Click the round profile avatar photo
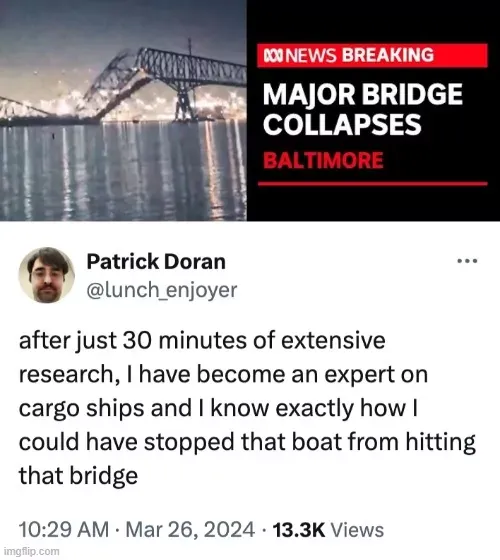The width and height of the screenshot is (500, 560). tap(47, 275)
